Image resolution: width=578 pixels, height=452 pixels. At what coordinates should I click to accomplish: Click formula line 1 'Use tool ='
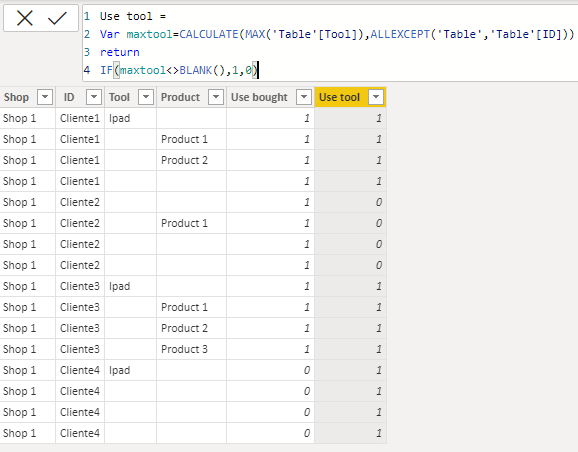[133, 16]
